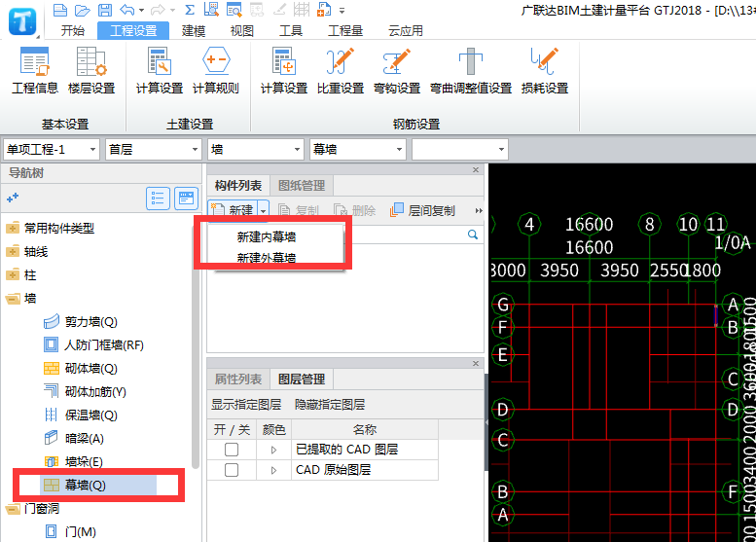
Task: Switch to the 建模 ribbon tab
Action: 194,31
